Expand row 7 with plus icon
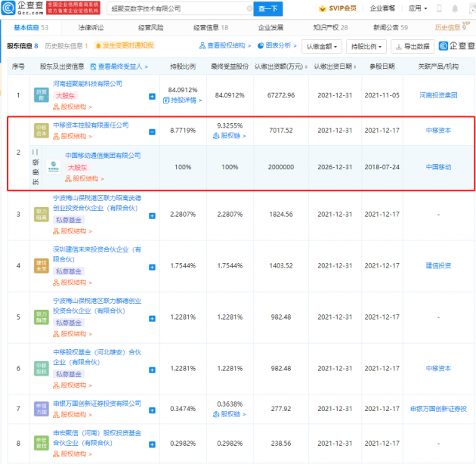Screen dimensions: 476x464 click(152, 410)
